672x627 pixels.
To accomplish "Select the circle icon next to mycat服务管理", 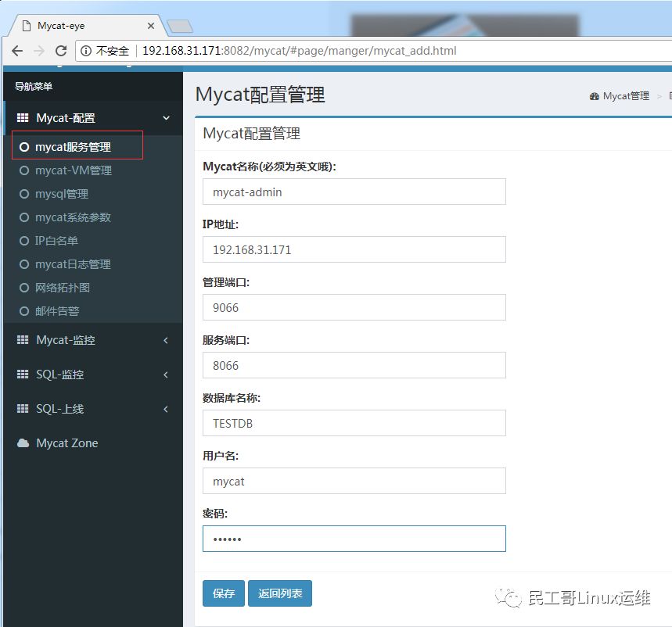I will (x=24, y=146).
